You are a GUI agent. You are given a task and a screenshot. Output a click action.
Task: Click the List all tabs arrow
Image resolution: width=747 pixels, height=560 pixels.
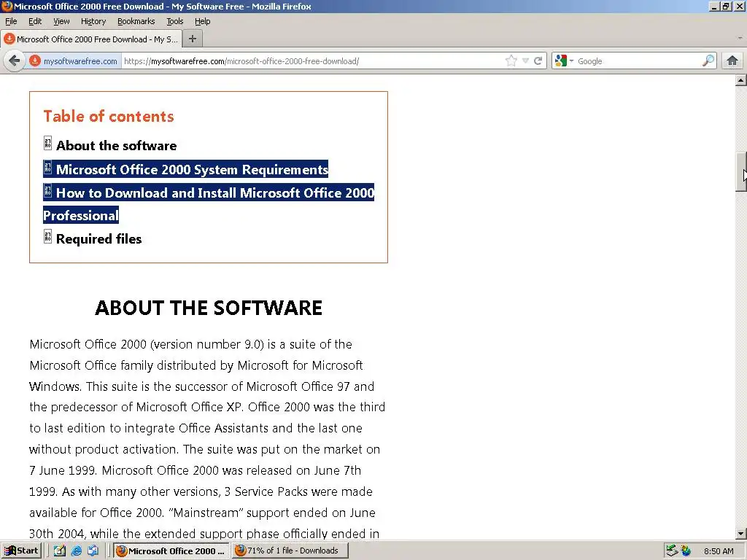click(x=740, y=38)
